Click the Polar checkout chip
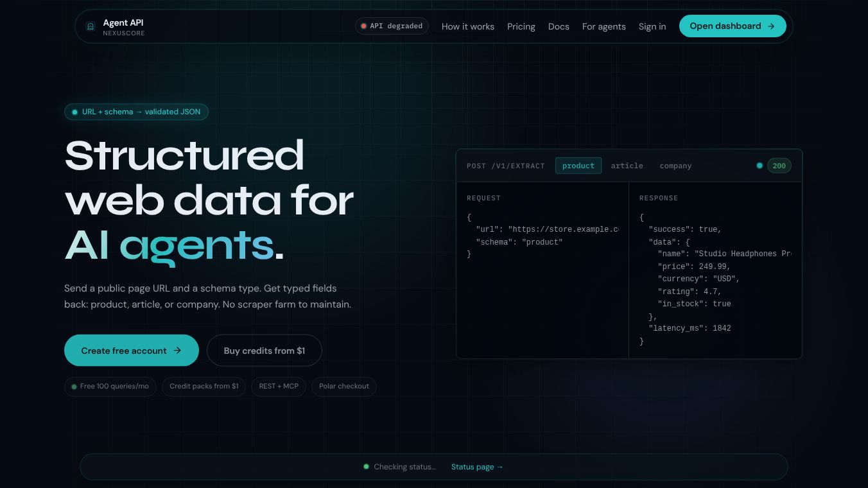The image size is (868, 488). click(x=344, y=387)
